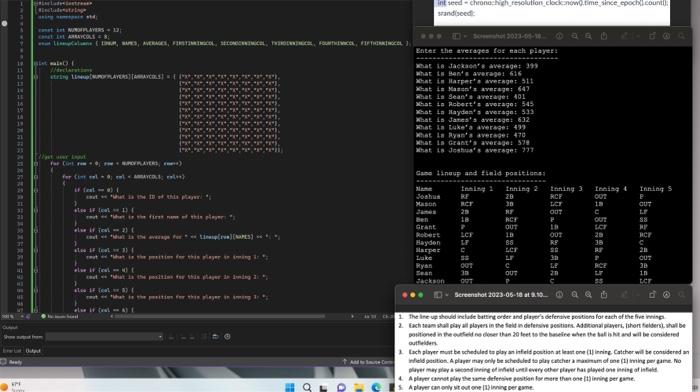Click NUMOFPLAYERS constant declaration line
Viewport: 700px width, 392px height.
pyautogui.click(x=79, y=30)
